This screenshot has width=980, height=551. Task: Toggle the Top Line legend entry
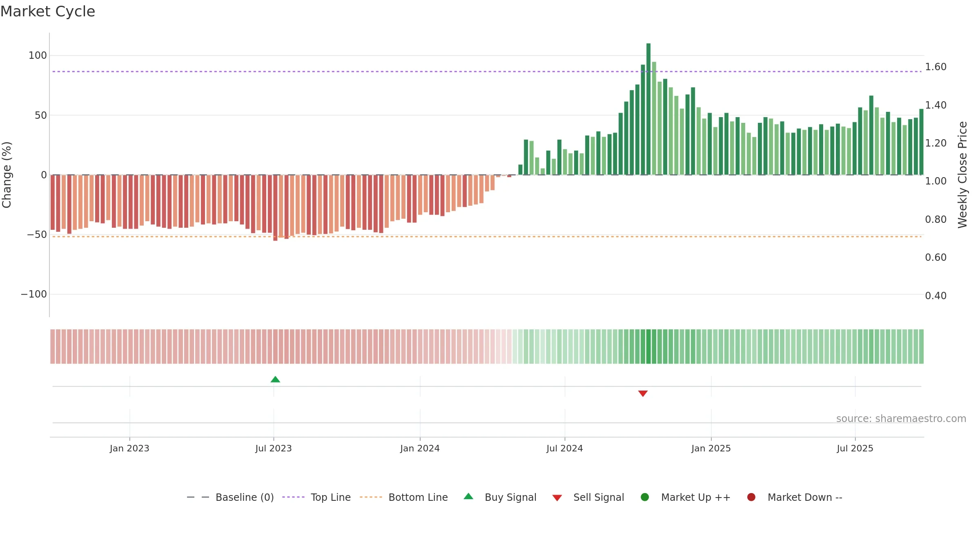[316, 497]
